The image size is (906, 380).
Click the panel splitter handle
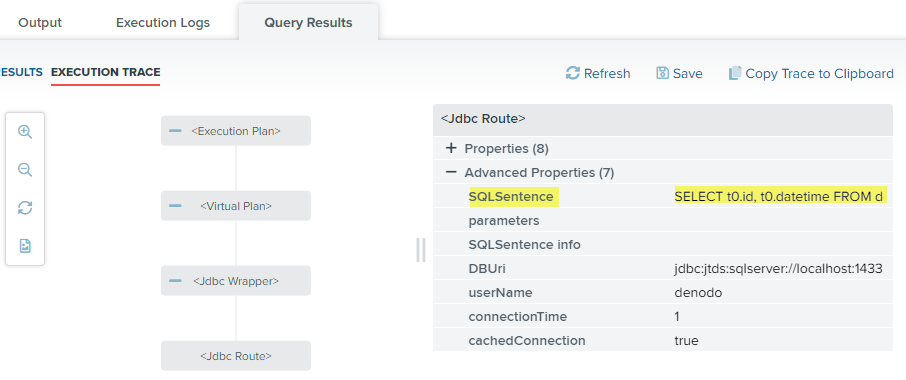421,249
